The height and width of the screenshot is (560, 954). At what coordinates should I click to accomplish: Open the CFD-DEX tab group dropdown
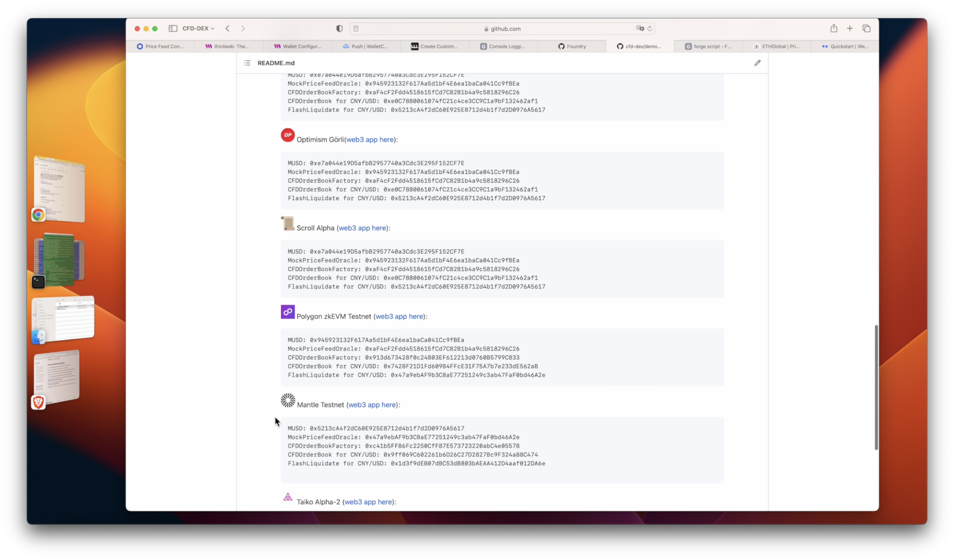click(198, 28)
